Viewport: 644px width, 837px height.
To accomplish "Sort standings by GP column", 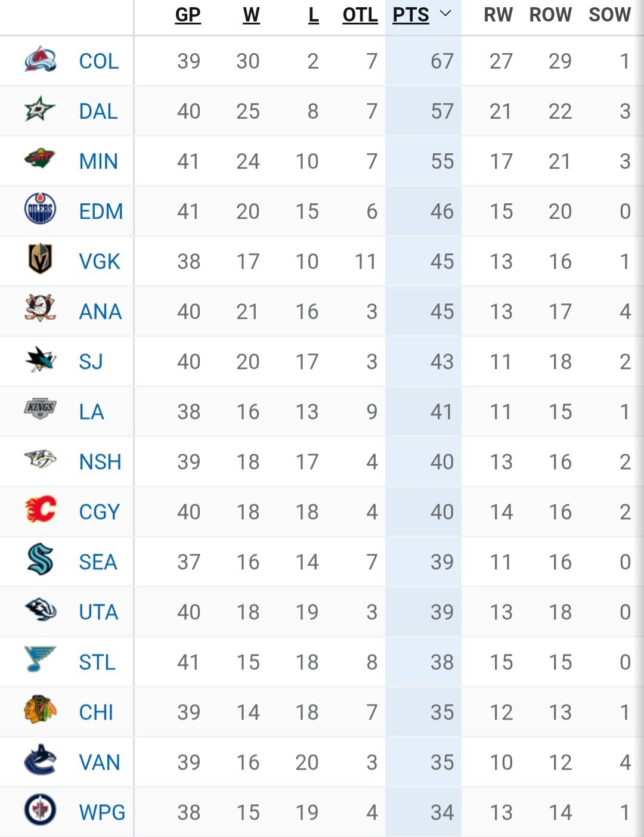I will point(188,15).
